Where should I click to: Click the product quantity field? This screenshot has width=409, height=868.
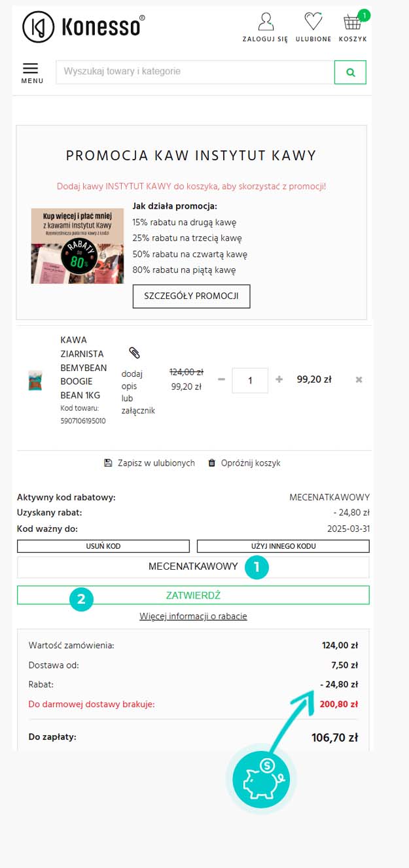click(250, 380)
